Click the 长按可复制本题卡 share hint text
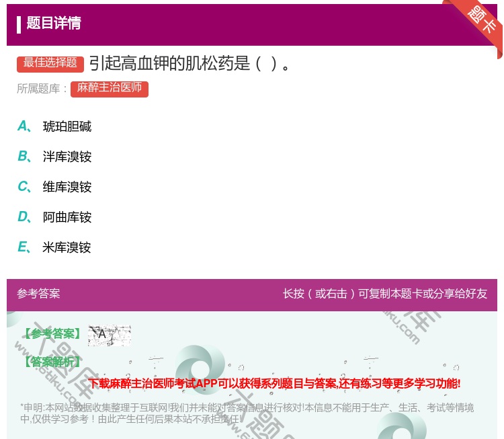Viewport: 504px width, 439px height. 384,294
